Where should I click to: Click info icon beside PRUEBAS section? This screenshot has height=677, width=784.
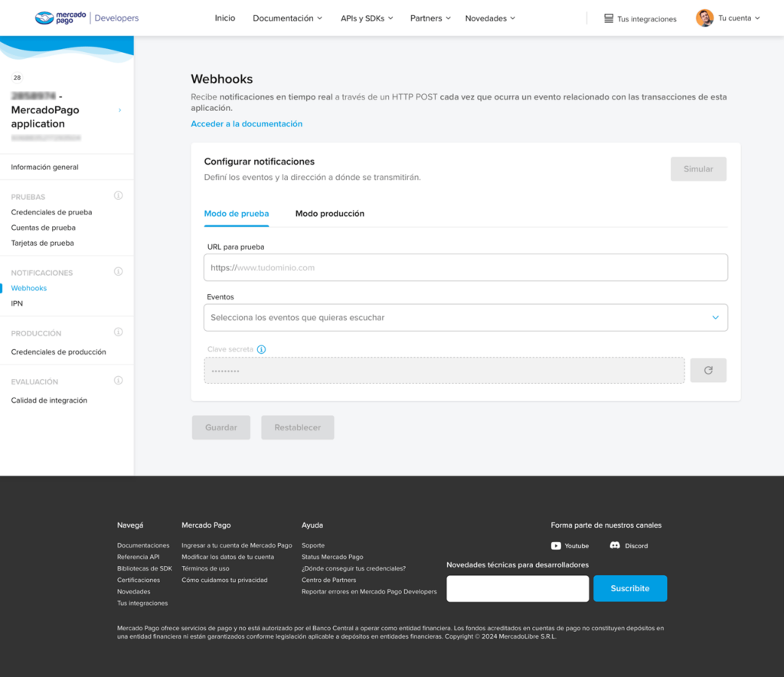click(118, 195)
